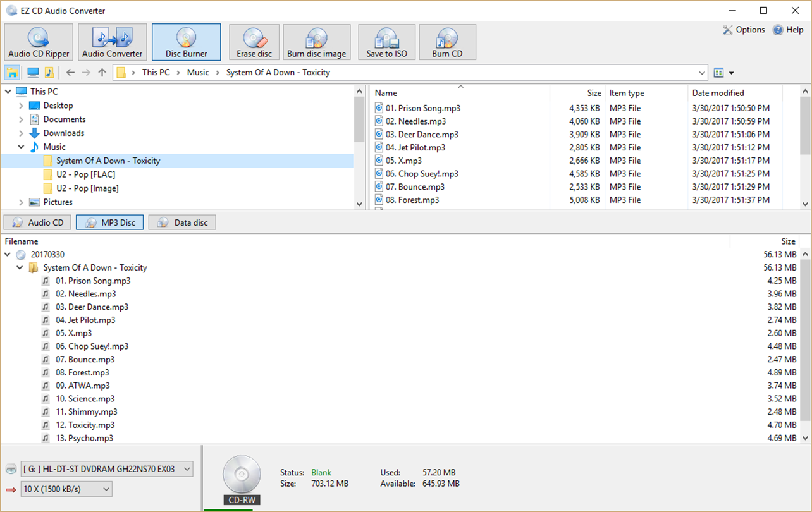Start burning with the Burn CD button
This screenshot has width=812, height=512.
447,42
